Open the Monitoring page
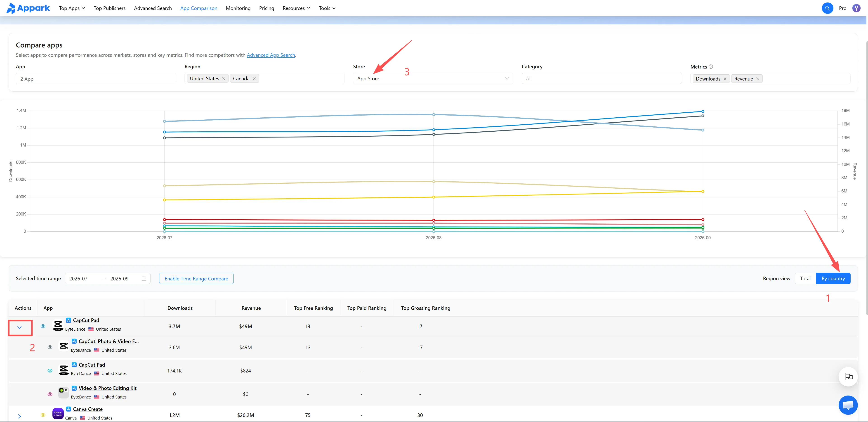868x422 pixels. tap(238, 8)
